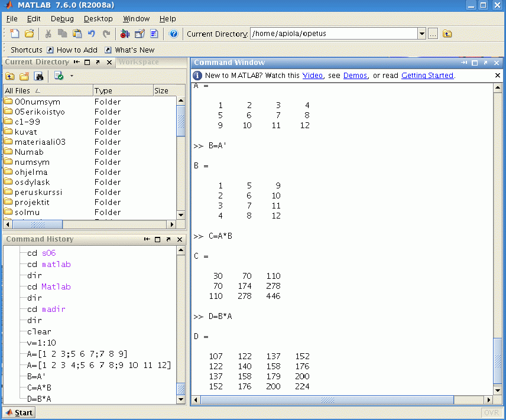Open the Profiler toolbar icon
Image resolution: width=506 pixels, height=420 pixels.
click(x=154, y=34)
